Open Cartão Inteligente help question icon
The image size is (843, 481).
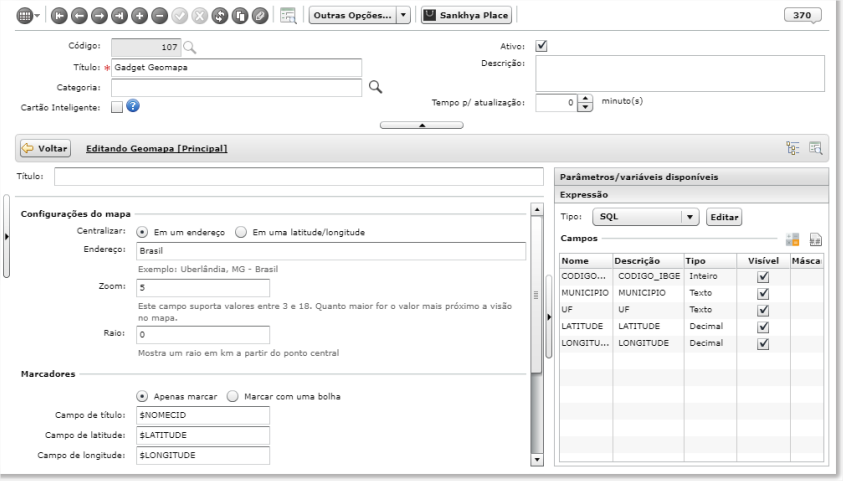tap(133, 106)
